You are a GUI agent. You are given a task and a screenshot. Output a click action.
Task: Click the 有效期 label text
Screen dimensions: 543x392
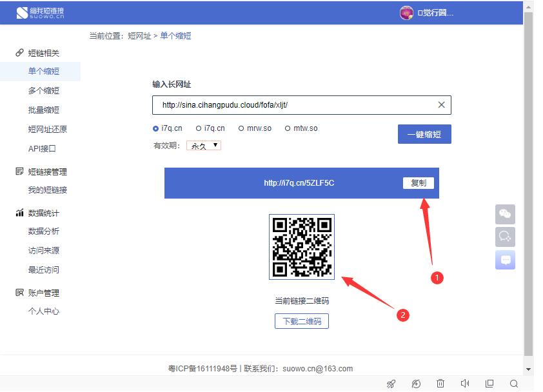166,146
